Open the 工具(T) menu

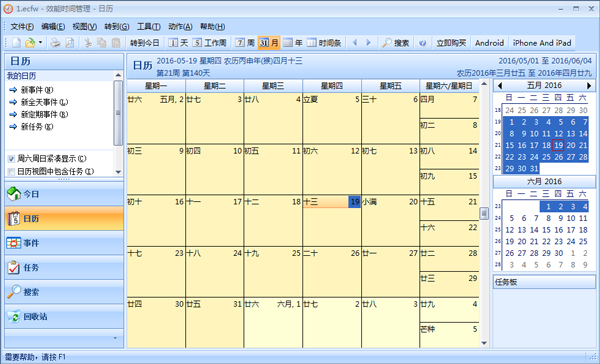tap(148, 26)
